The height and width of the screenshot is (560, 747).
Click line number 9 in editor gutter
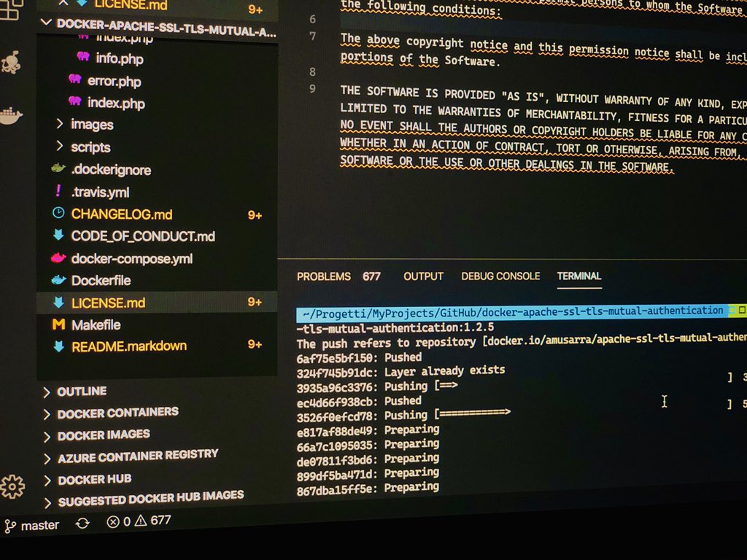[x=312, y=88]
